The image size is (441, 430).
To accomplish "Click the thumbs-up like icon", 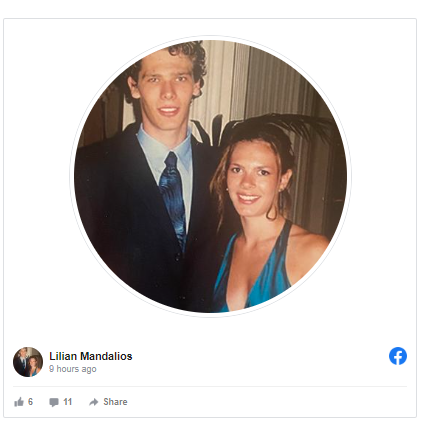I will click(19, 402).
